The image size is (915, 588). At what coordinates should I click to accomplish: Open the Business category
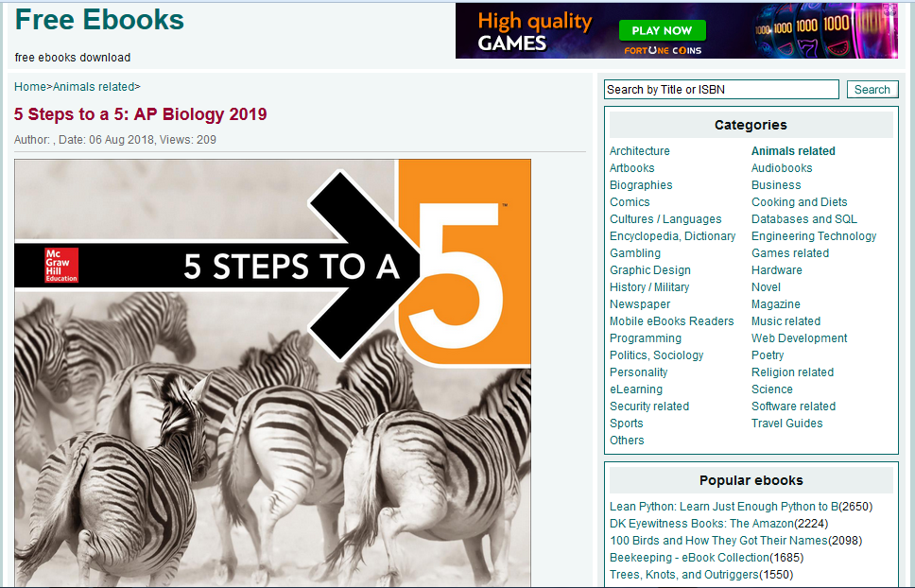776,185
